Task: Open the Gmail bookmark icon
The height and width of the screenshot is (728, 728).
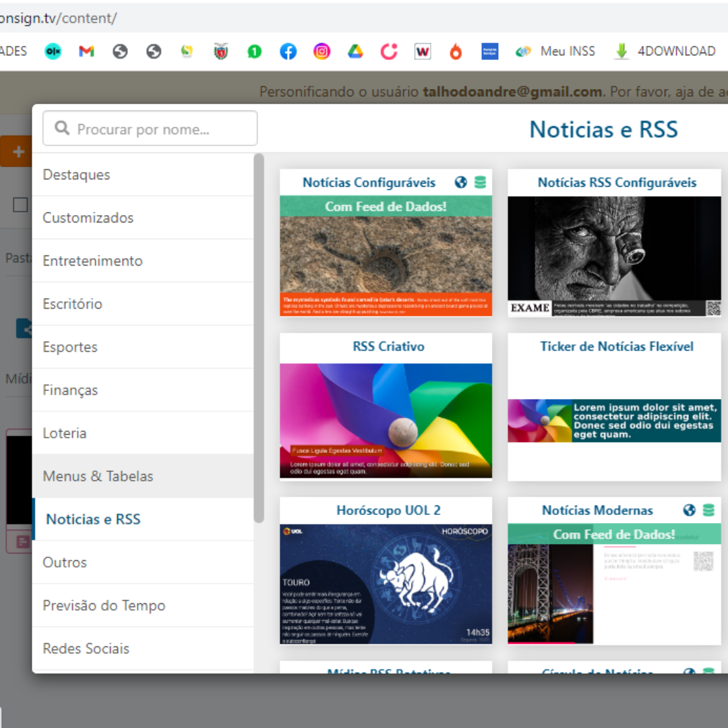Action: [86, 51]
